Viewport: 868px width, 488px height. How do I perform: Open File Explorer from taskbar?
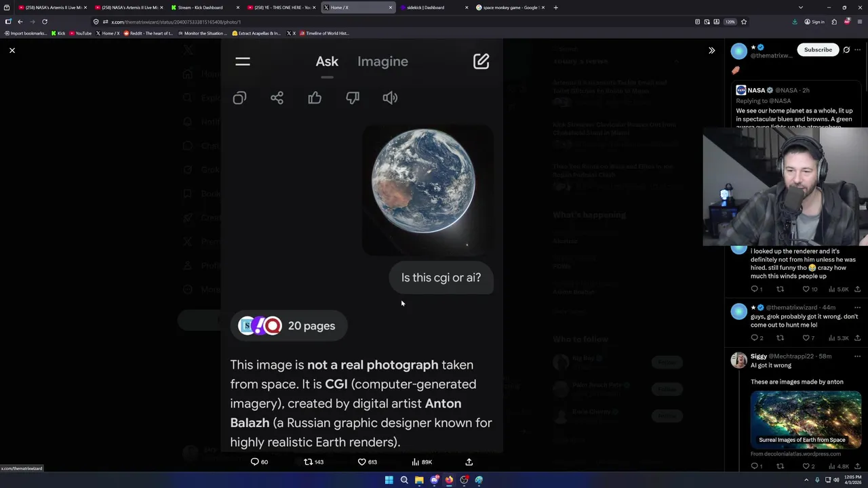(x=419, y=480)
